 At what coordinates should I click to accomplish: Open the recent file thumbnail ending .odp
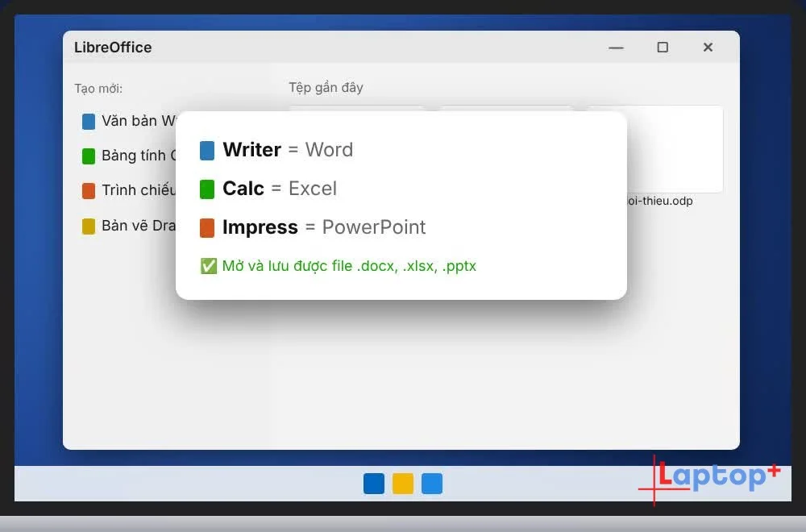tap(674, 149)
